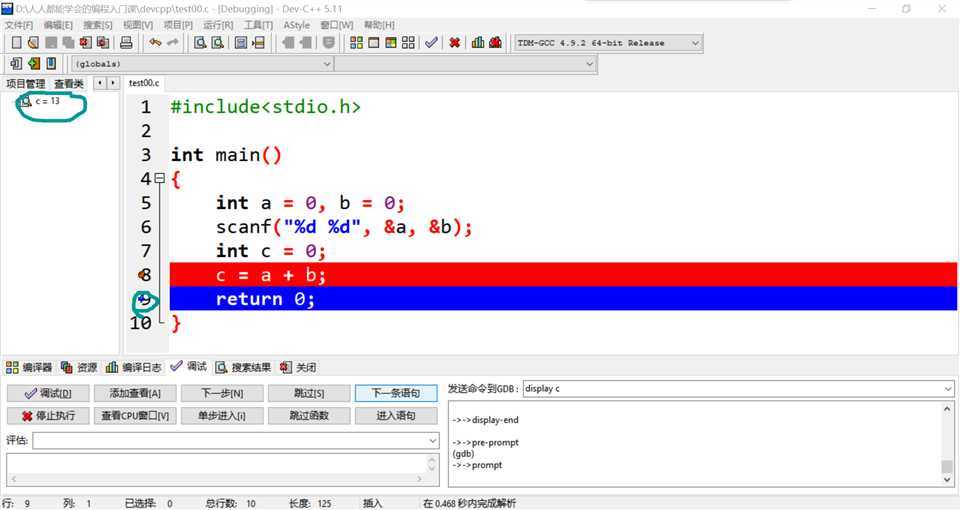Click the 下一条语句 button
Image resolution: width=960 pixels, height=510 pixels.
pyautogui.click(x=396, y=393)
